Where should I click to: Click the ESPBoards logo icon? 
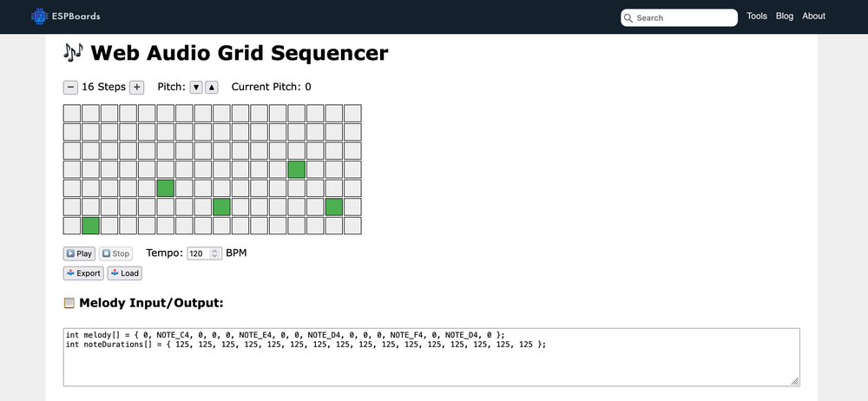[39, 16]
